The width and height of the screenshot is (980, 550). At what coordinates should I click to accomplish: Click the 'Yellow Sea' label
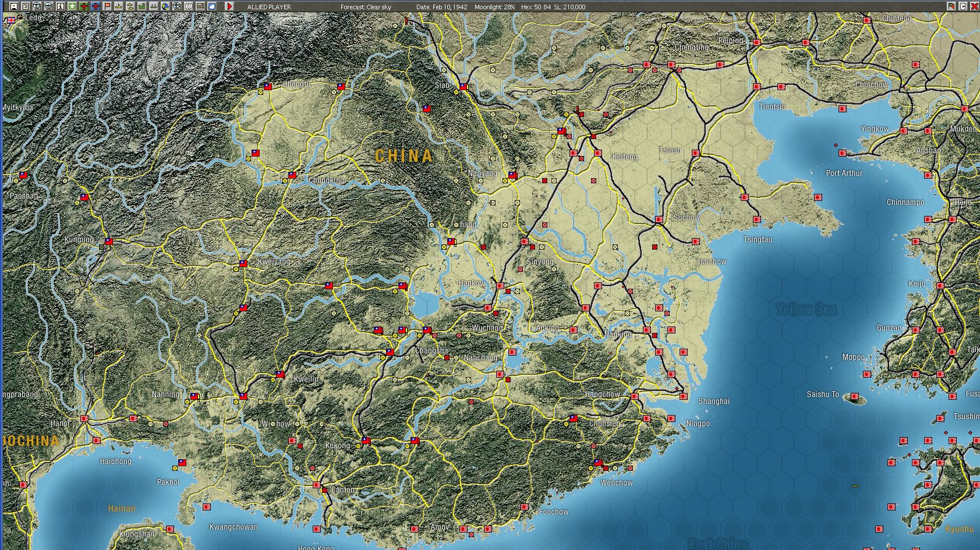tap(806, 310)
